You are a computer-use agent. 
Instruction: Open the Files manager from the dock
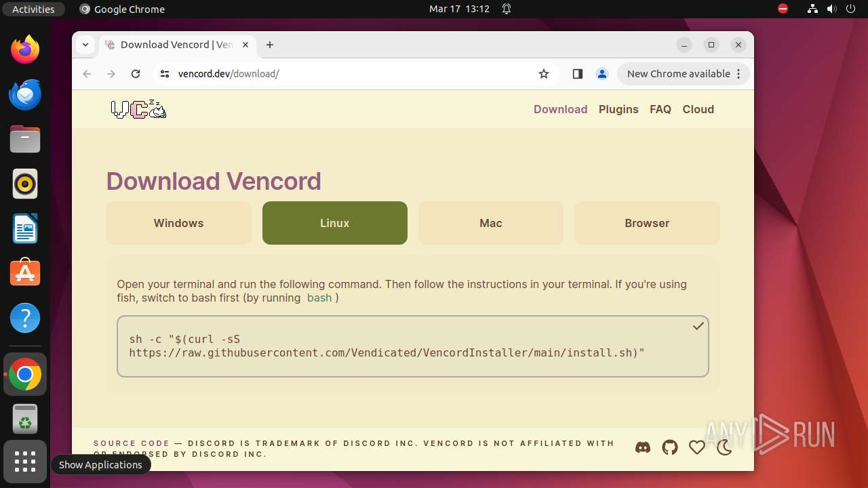click(x=25, y=139)
